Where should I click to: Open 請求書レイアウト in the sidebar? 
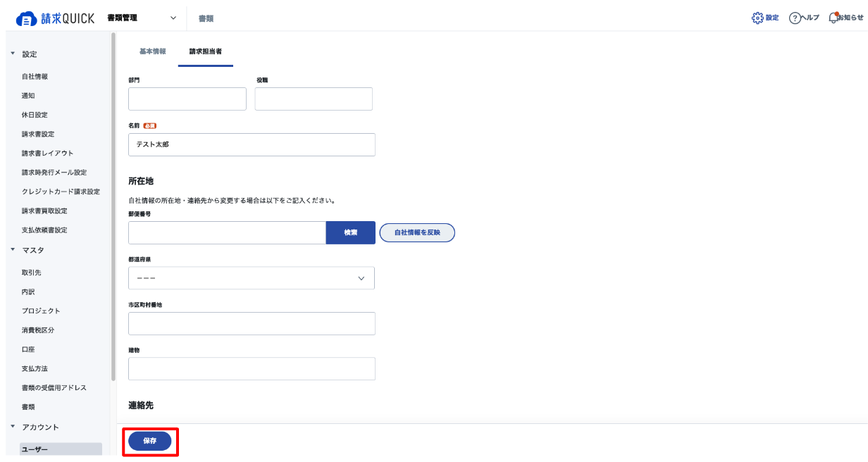47,153
